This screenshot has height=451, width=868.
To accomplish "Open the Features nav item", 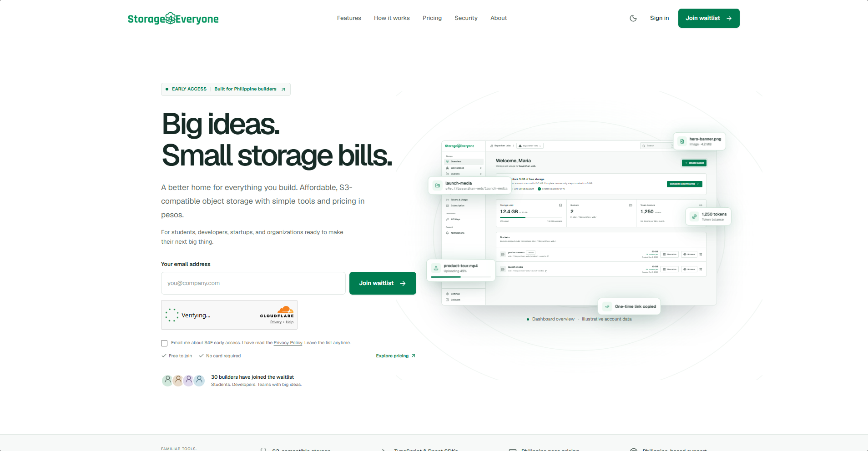I will click(x=349, y=18).
